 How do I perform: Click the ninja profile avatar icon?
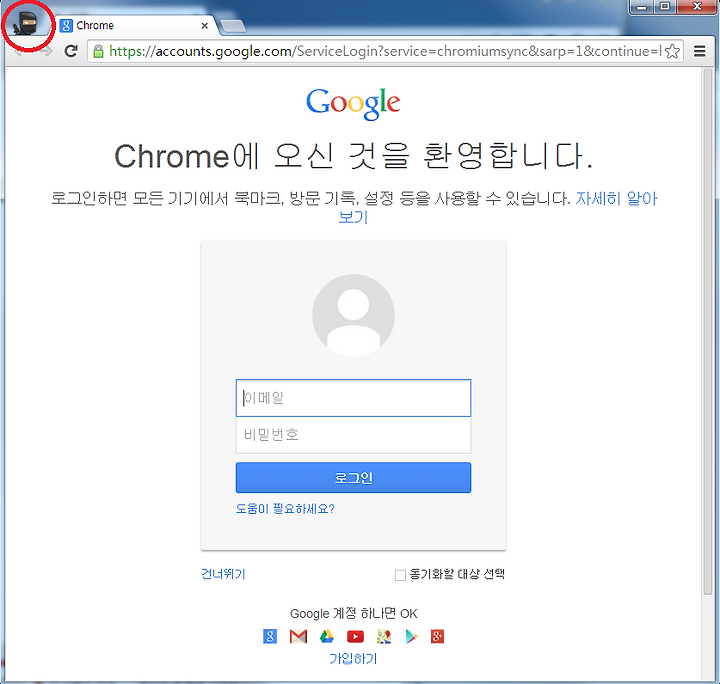25,23
